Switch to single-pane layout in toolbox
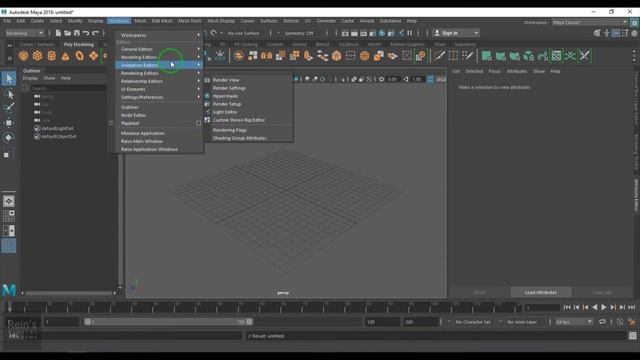 coord(9,201)
